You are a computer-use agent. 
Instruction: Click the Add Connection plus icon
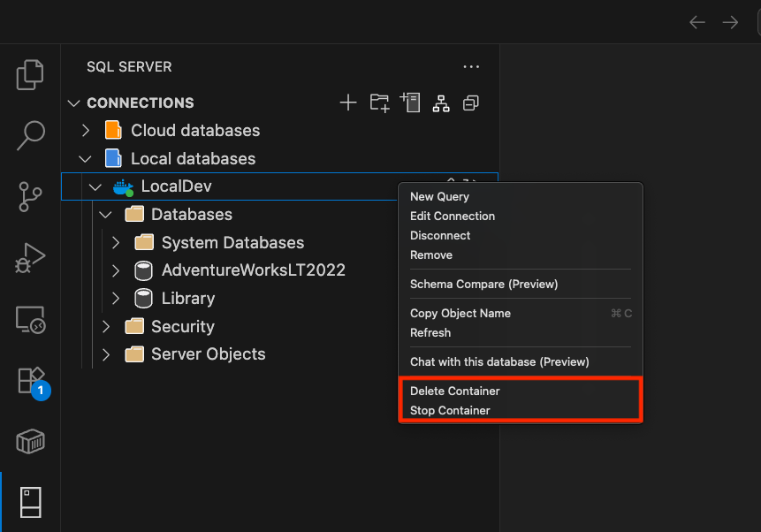coord(348,103)
